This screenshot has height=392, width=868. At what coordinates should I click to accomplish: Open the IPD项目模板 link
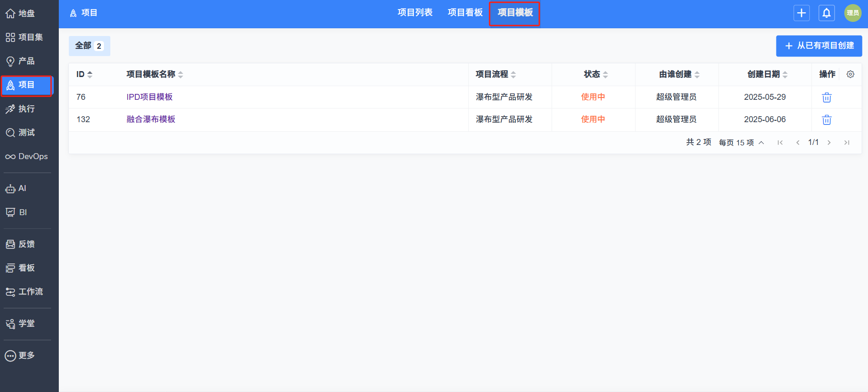point(150,97)
